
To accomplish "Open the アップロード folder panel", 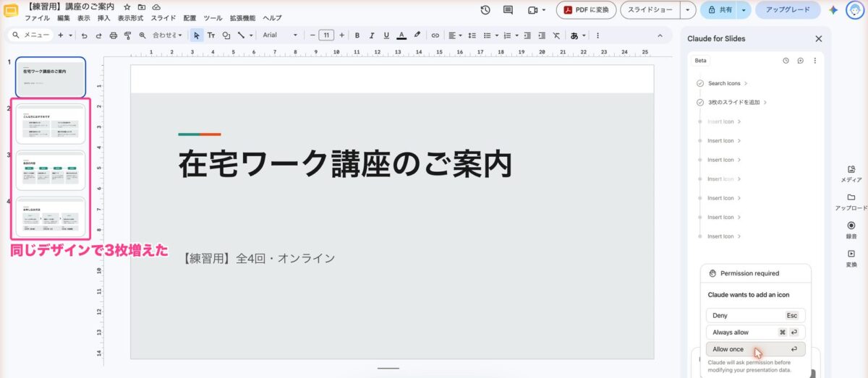I will pyautogui.click(x=851, y=201).
